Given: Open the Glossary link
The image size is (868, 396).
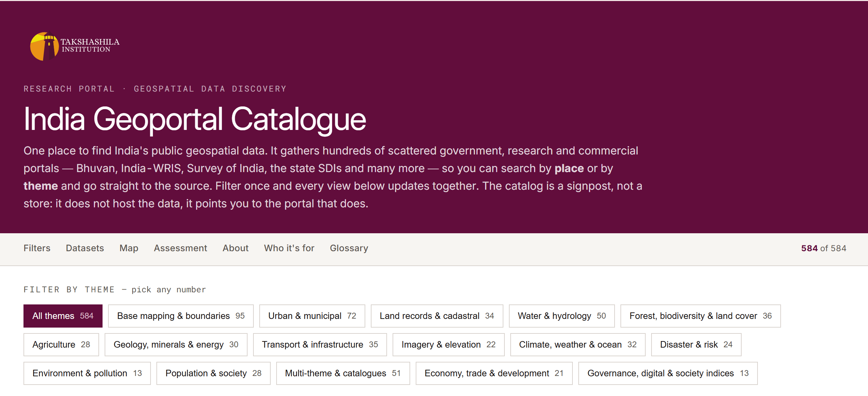Looking at the screenshot, I should [349, 248].
